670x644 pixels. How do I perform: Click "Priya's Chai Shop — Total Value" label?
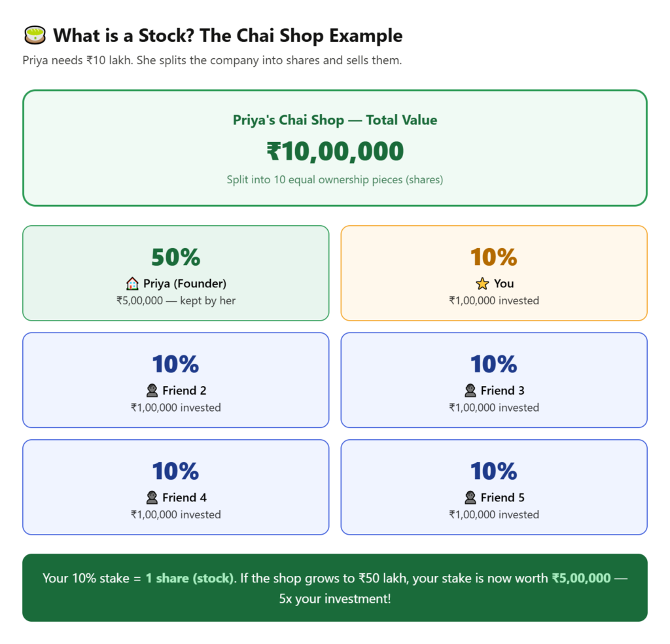pyautogui.click(x=335, y=120)
